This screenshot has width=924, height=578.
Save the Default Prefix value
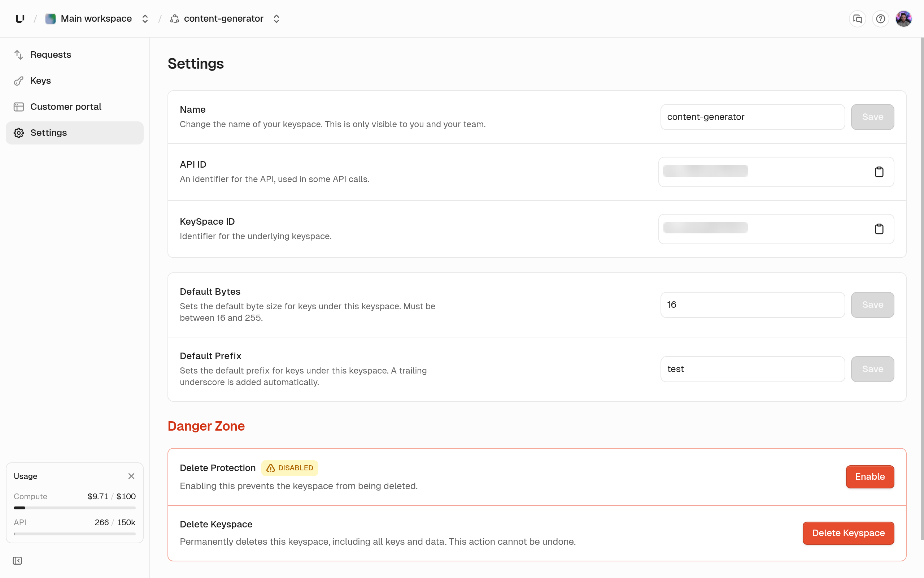(872, 369)
